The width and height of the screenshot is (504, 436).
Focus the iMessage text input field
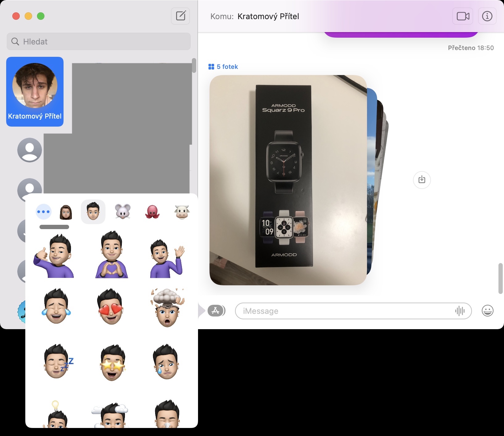coord(353,311)
